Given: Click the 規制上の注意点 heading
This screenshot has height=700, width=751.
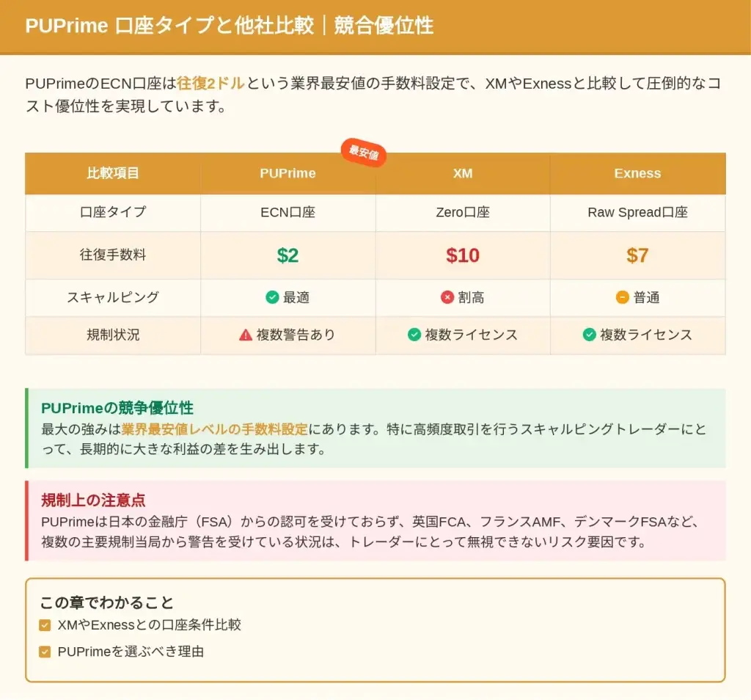Looking at the screenshot, I should tap(93, 500).
